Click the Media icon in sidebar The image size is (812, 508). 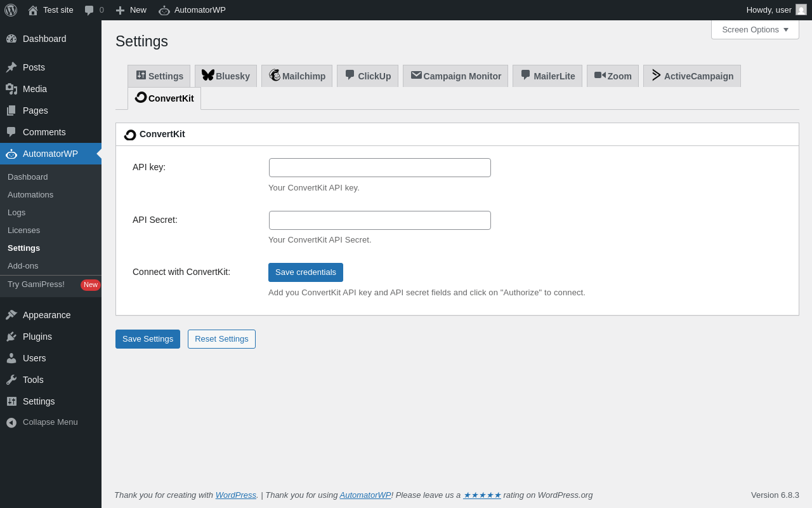tap(11, 89)
